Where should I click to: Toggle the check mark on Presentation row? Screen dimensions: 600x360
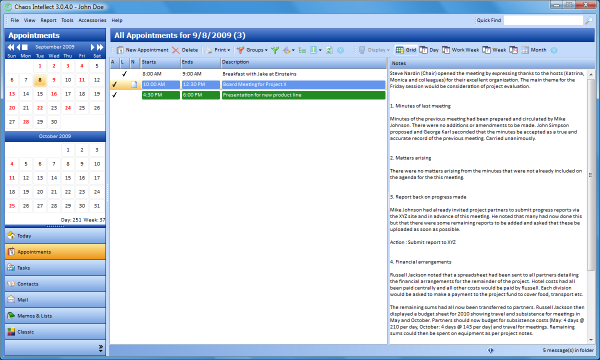pyautogui.click(x=114, y=95)
